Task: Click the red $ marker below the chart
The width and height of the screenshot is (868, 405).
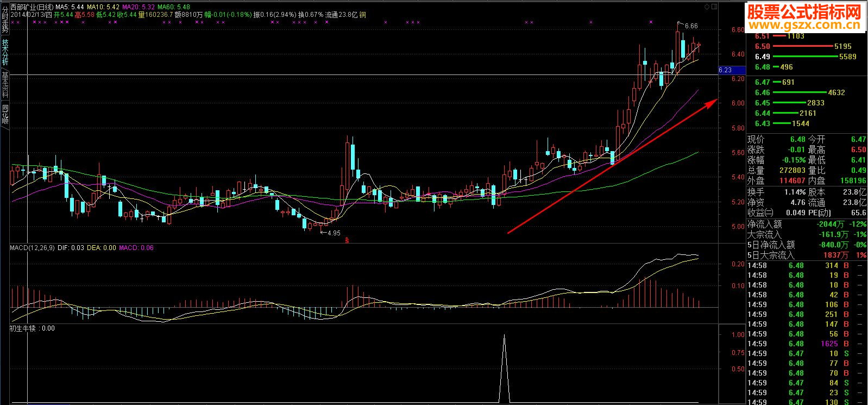Action: pos(347,240)
